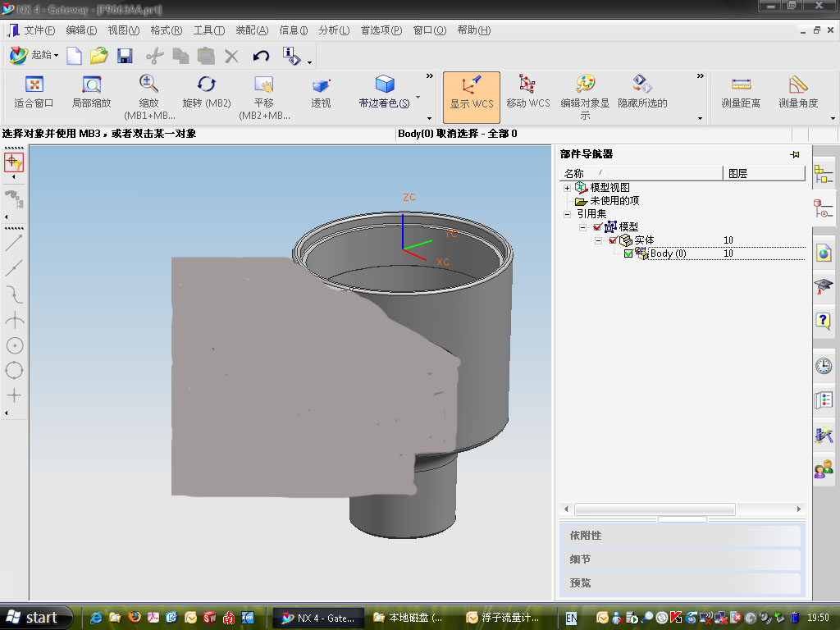The height and width of the screenshot is (630, 840).
Task: Click the 带边着色 shaded with edges icon
Action: pyautogui.click(x=384, y=84)
